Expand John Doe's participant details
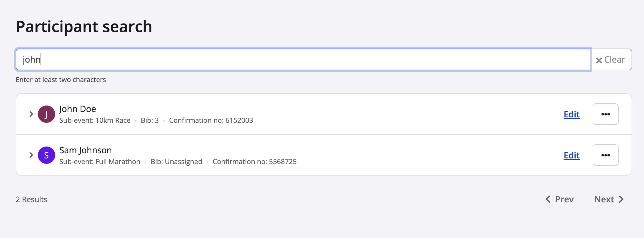This screenshot has width=644, height=238. click(x=31, y=114)
